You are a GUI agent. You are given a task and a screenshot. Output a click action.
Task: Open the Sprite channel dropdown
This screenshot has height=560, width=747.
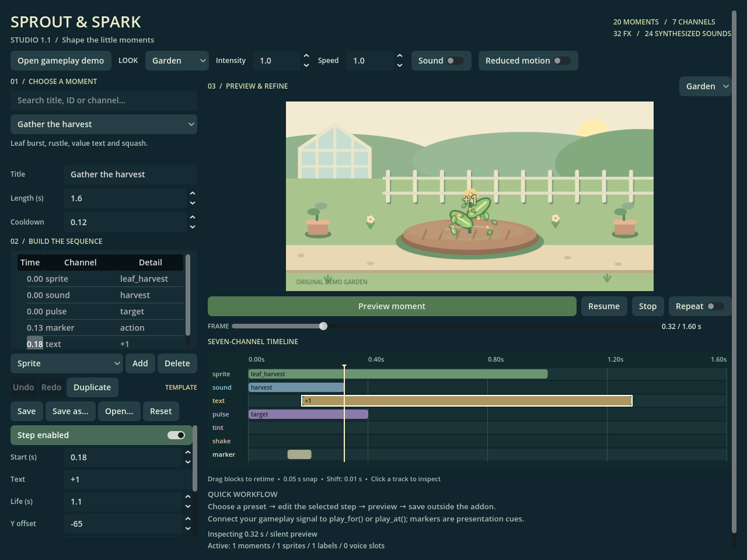tap(67, 363)
